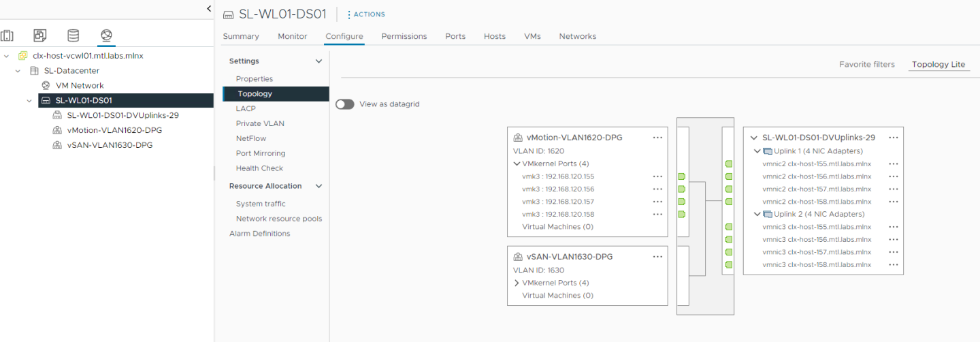The image size is (980, 342).
Task: Click the ACTIONS menu button
Action: [x=366, y=14]
